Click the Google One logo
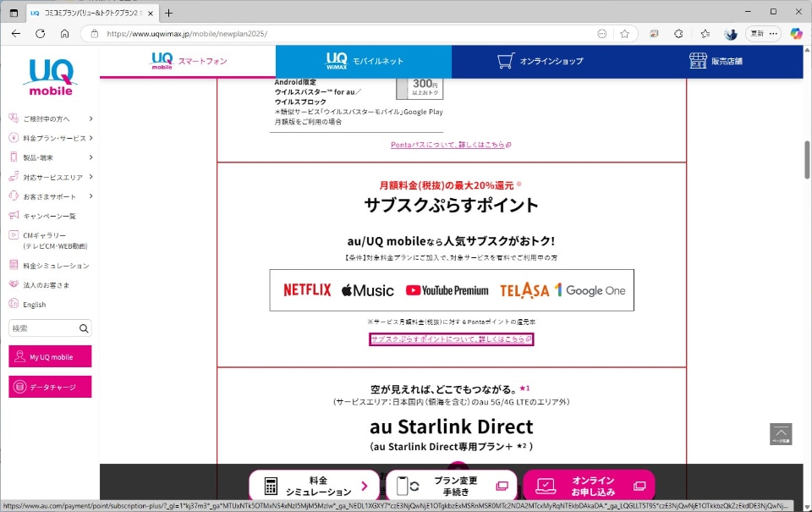812x512 pixels. tap(590, 290)
